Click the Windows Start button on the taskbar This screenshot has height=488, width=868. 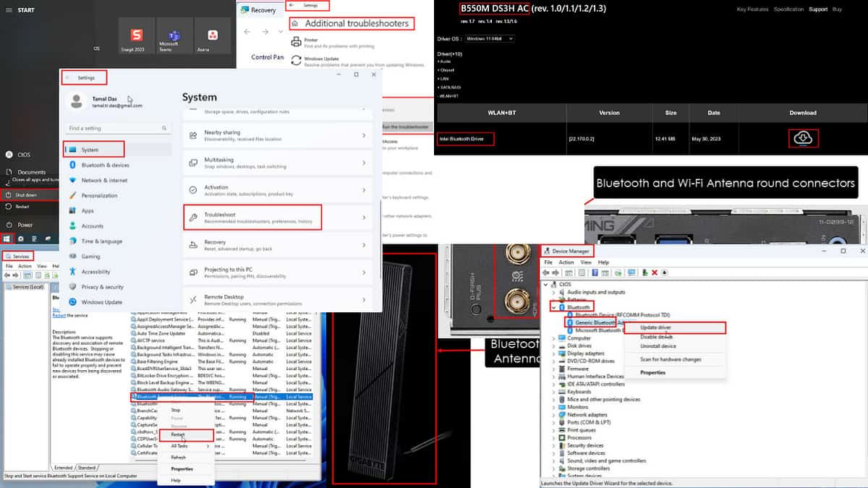pyautogui.click(x=8, y=238)
